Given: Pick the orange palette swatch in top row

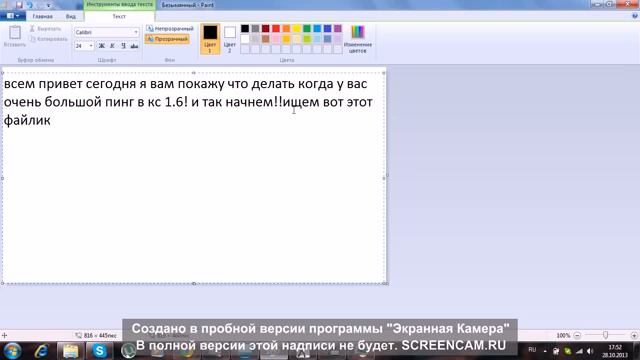Looking at the screenshot, I should coord(286,29).
